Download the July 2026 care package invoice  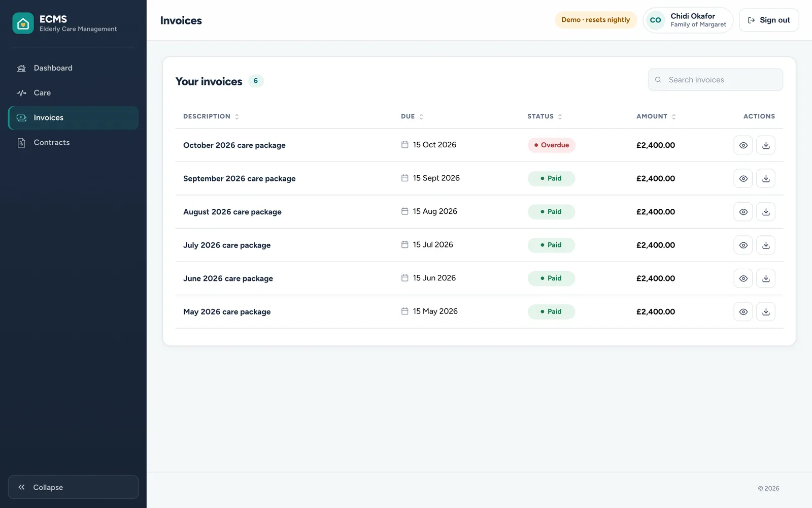pyautogui.click(x=766, y=245)
